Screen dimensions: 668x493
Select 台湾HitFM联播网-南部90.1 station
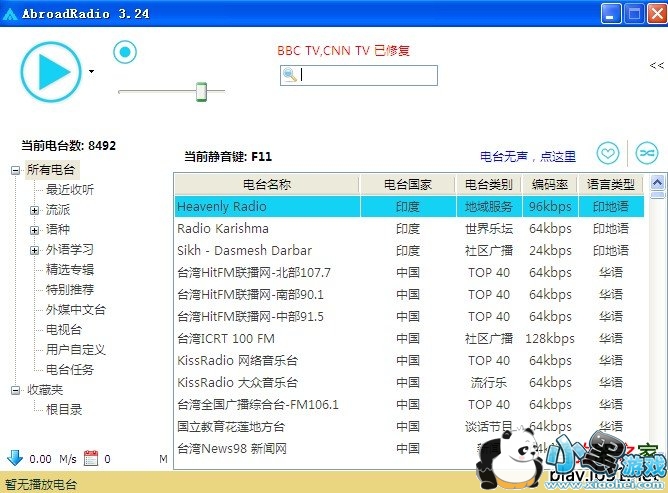point(250,295)
